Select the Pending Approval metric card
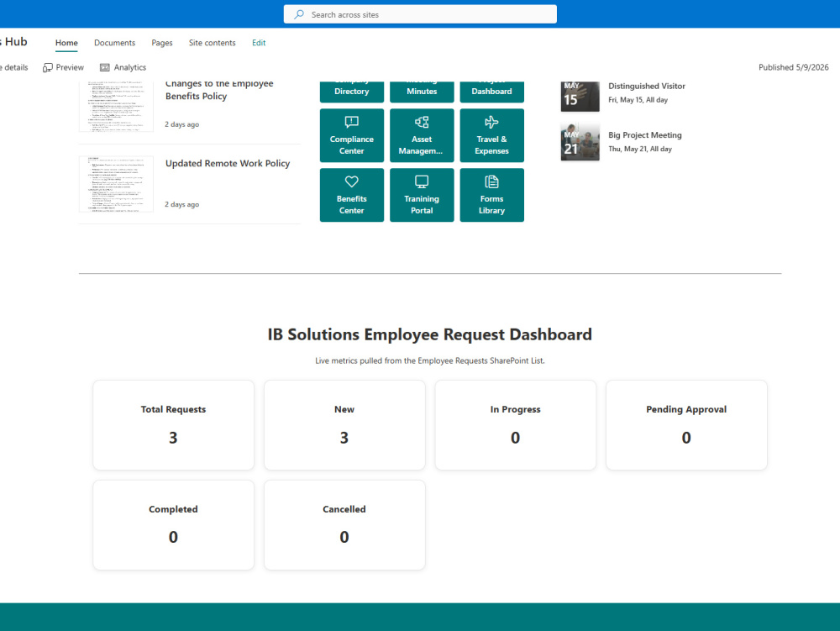Screen dimensions: 840x631 click(x=686, y=425)
